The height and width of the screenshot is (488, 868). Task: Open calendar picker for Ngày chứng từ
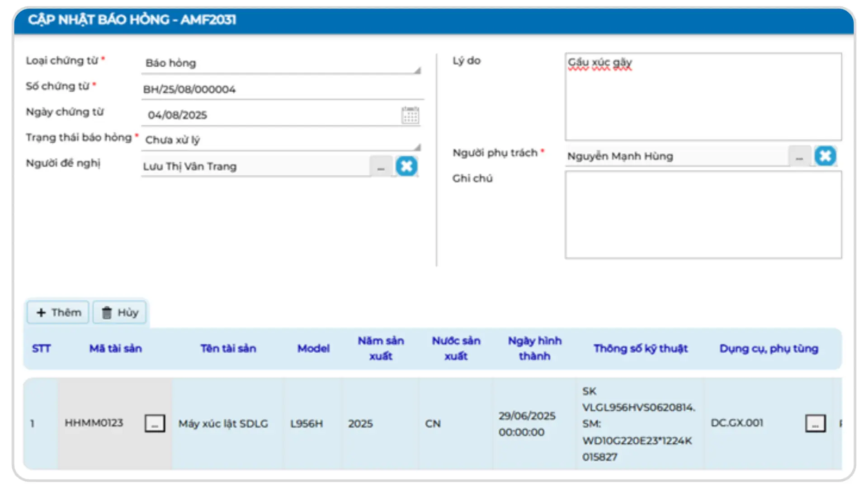(x=410, y=115)
